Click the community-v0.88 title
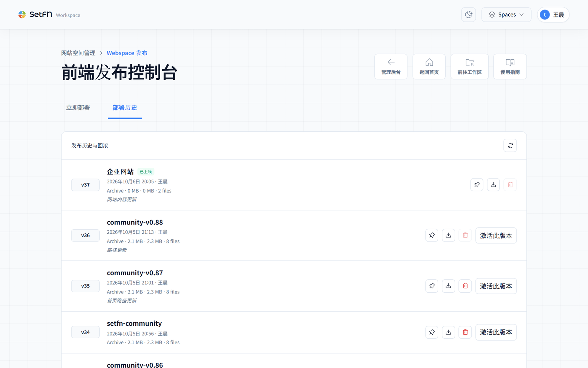This screenshot has width=588, height=368. [x=135, y=222]
